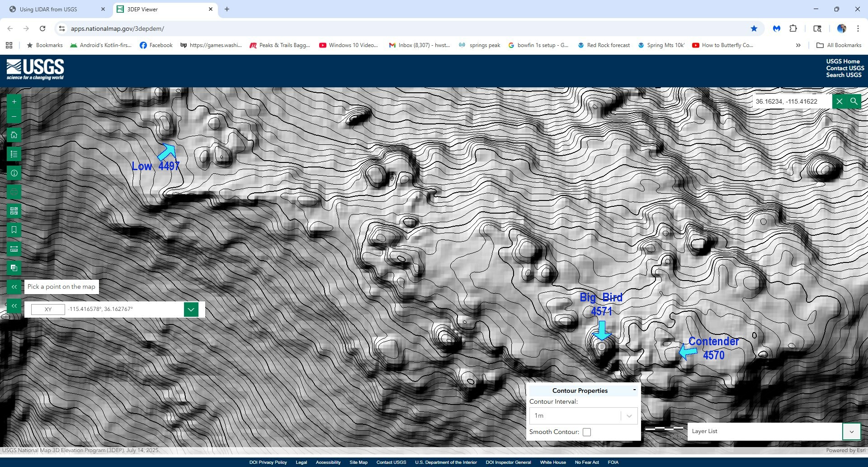868x467 pixels.
Task: Clear the search coordinates with the X
Action: (x=840, y=101)
